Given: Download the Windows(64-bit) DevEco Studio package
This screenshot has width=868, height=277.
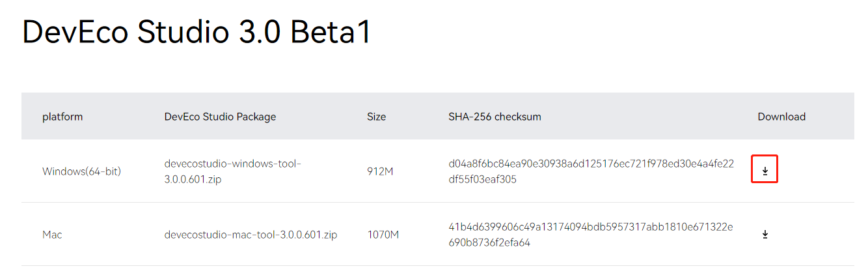Looking at the screenshot, I should [x=765, y=171].
